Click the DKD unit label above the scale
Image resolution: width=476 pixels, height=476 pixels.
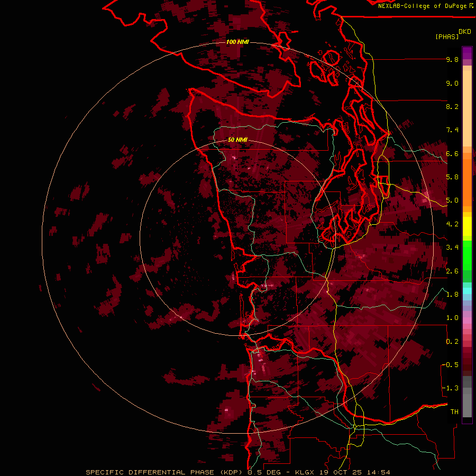click(x=465, y=32)
